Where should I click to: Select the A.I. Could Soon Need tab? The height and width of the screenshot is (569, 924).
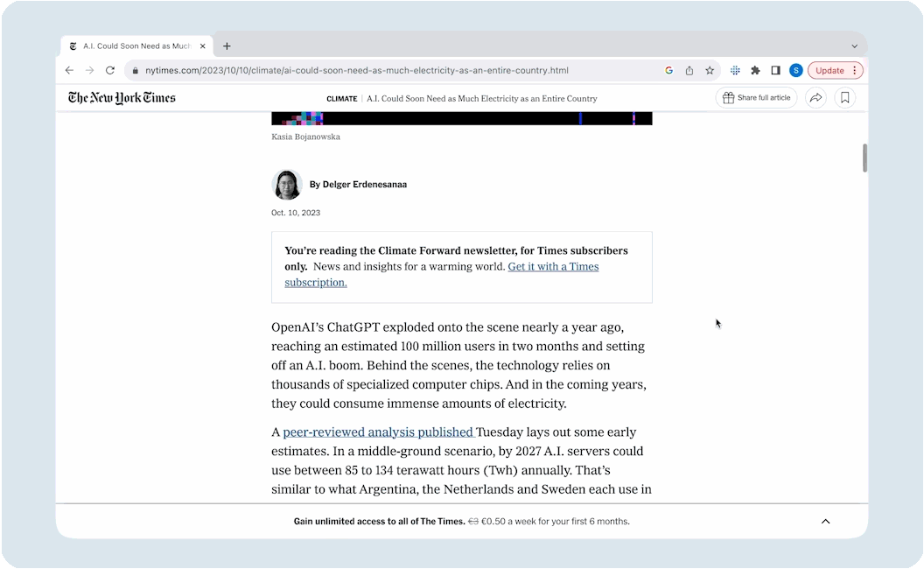pos(136,46)
